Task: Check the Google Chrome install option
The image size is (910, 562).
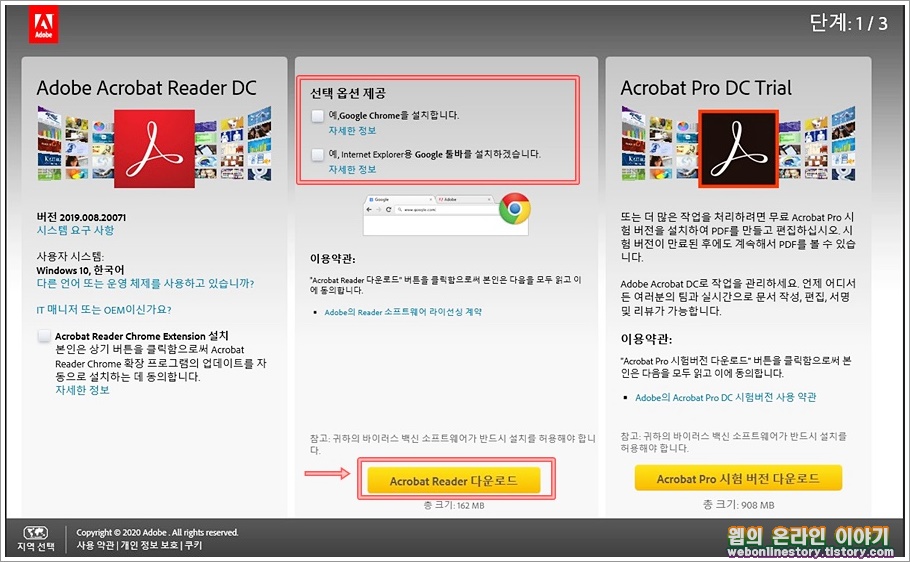Action: [317, 116]
